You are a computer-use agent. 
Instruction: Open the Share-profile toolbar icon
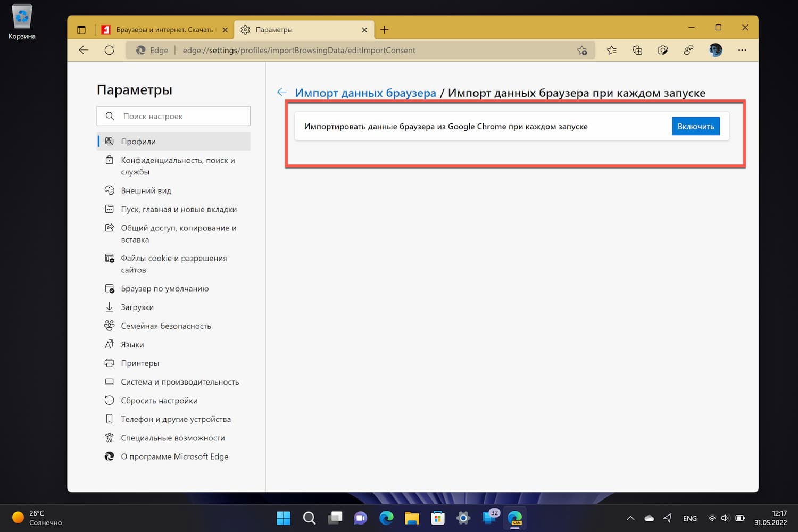click(688, 50)
